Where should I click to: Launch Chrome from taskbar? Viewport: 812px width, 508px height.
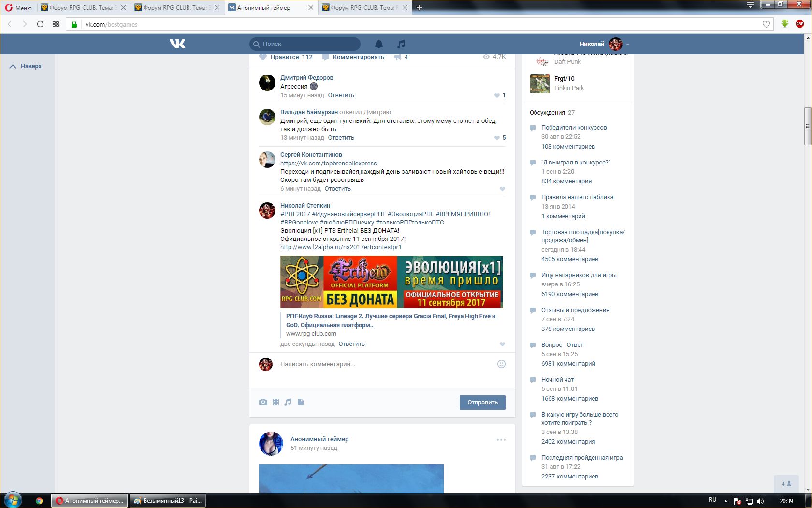pos(39,501)
